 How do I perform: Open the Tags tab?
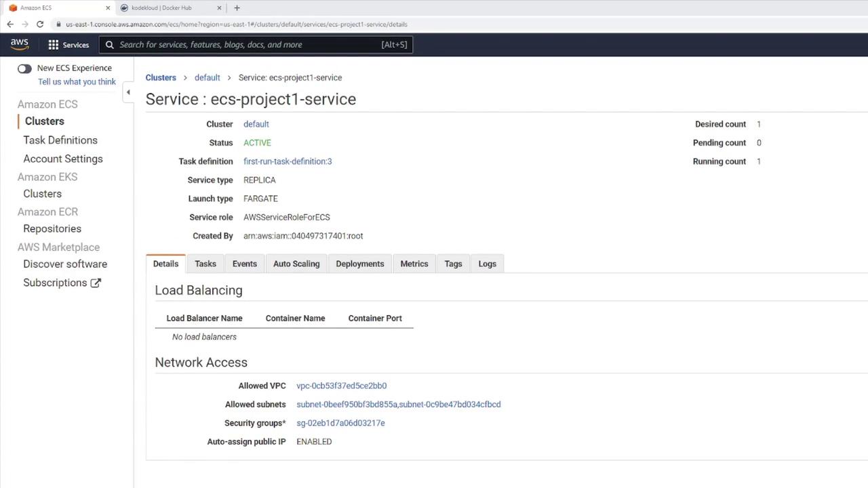[x=453, y=264]
